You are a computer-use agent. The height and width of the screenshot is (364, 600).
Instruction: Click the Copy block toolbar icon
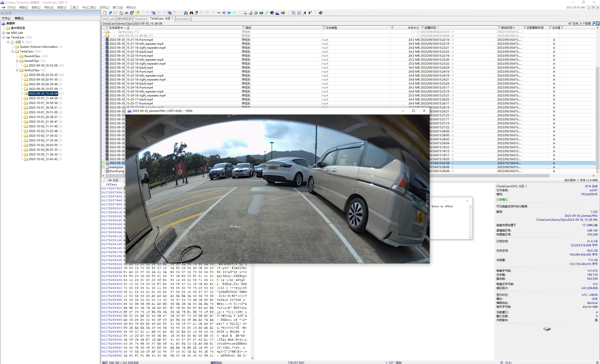pyautogui.click(x=154, y=13)
